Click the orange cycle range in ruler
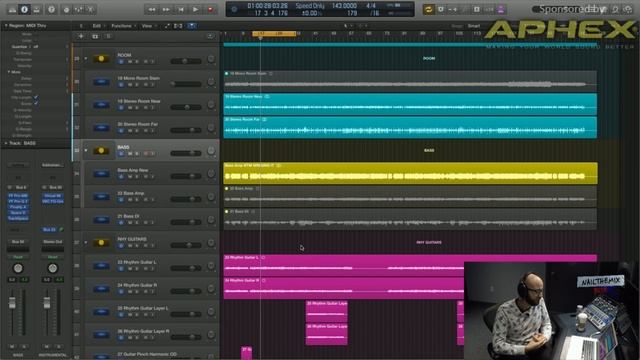Image resolution: width=640 pixels, height=360 pixels. 274,33
